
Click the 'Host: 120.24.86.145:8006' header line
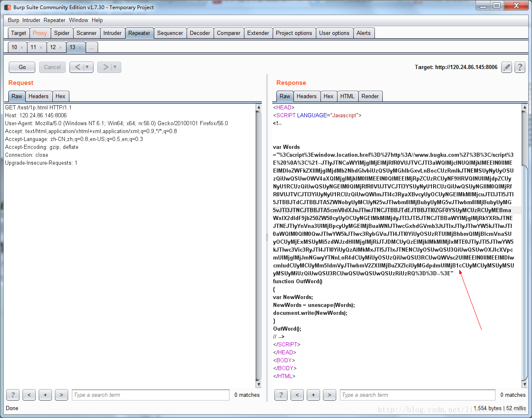coord(36,115)
